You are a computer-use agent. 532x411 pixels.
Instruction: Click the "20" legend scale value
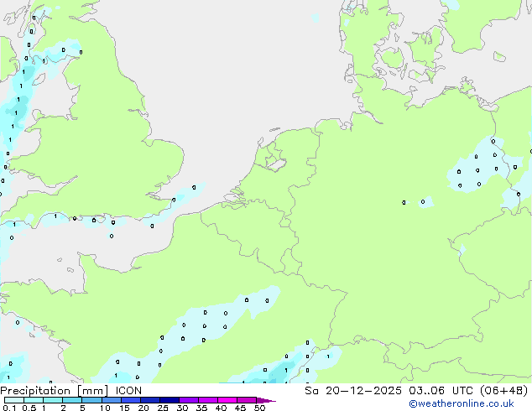click(143, 408)
